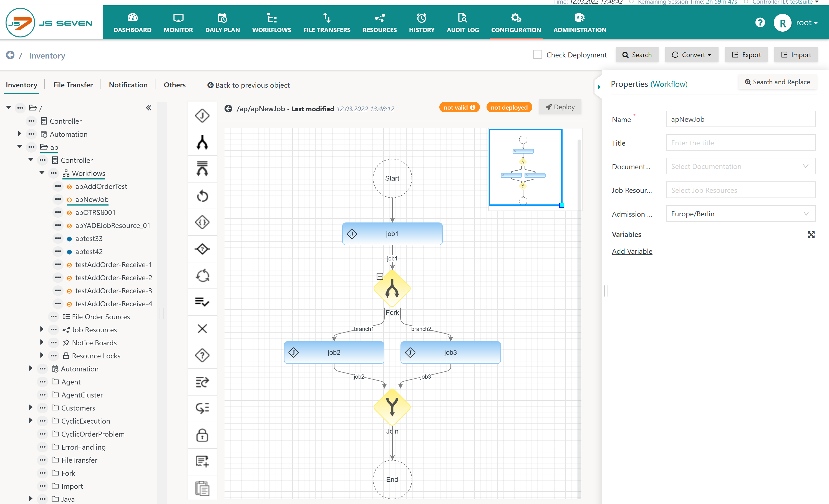Select the Try/Catch instruction tool

202,222
